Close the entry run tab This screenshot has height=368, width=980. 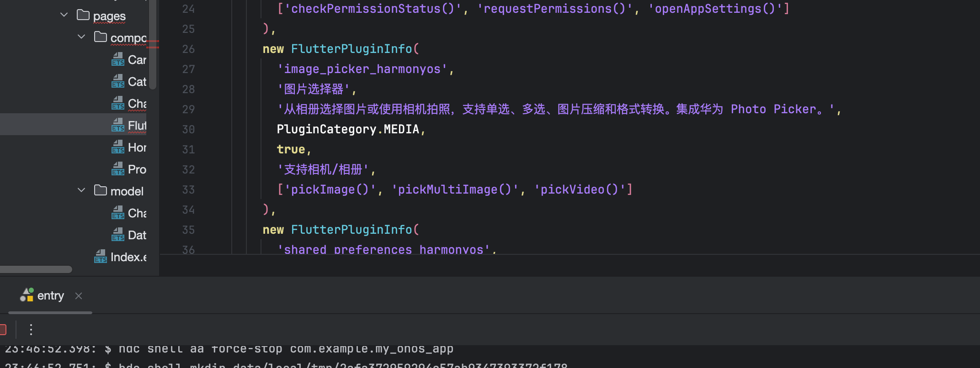click(x=79, y=296)
